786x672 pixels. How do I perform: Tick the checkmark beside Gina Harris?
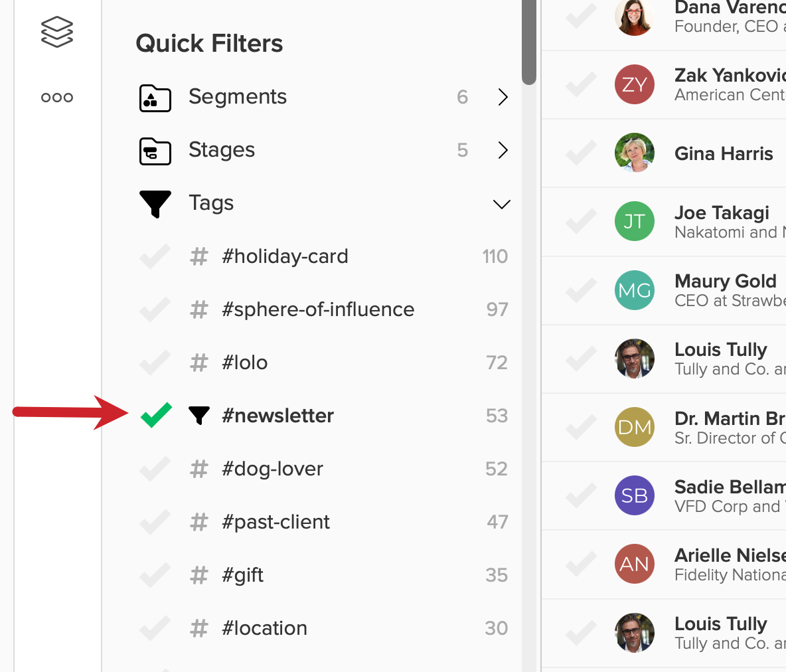pyautogui.click(x=581, y=153)
